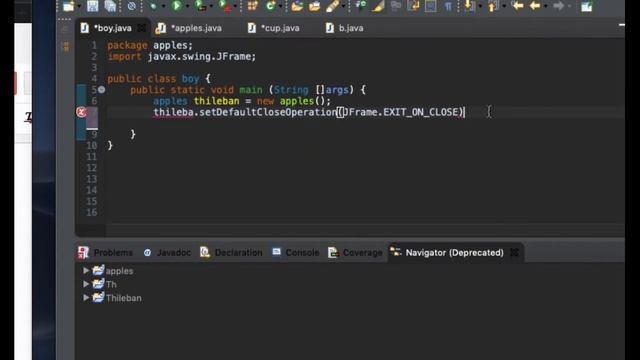The image size is (640, 360).
Task: Click the Forward navigation arrow
Action: [558, 6]
